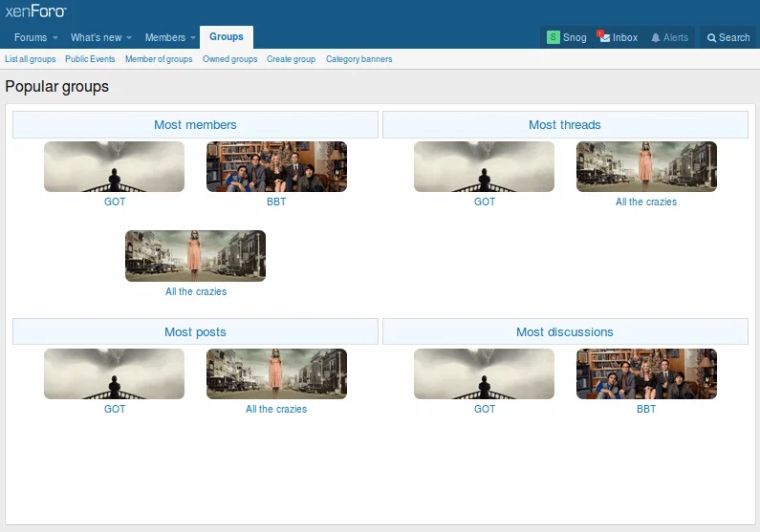Expand the Forums dropdown arrow

coord(55,38)
